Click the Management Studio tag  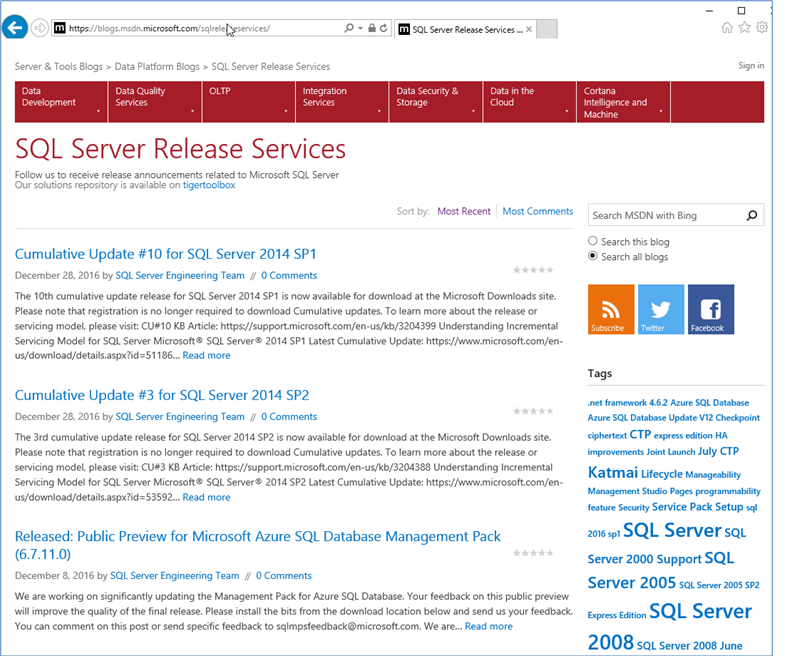point(628,491)
